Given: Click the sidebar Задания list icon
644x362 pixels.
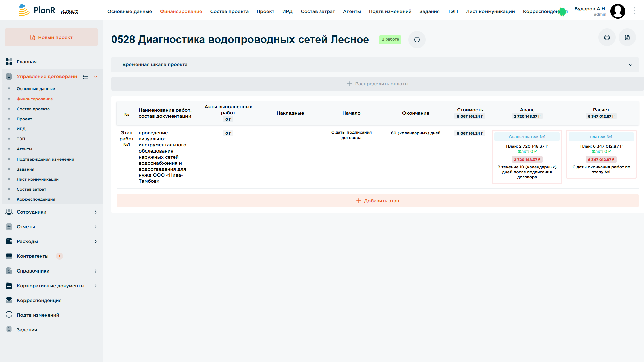Looking at the screenshot, I should pos(9,329).
